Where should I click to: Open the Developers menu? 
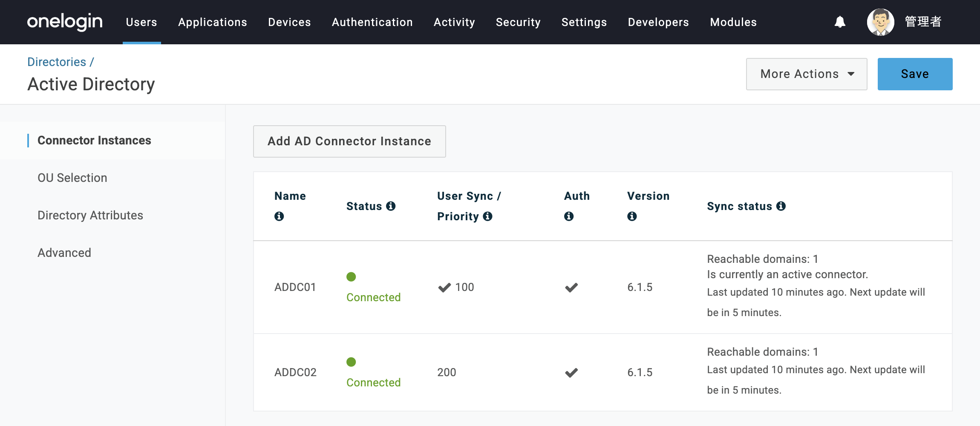tap(658, 22)
